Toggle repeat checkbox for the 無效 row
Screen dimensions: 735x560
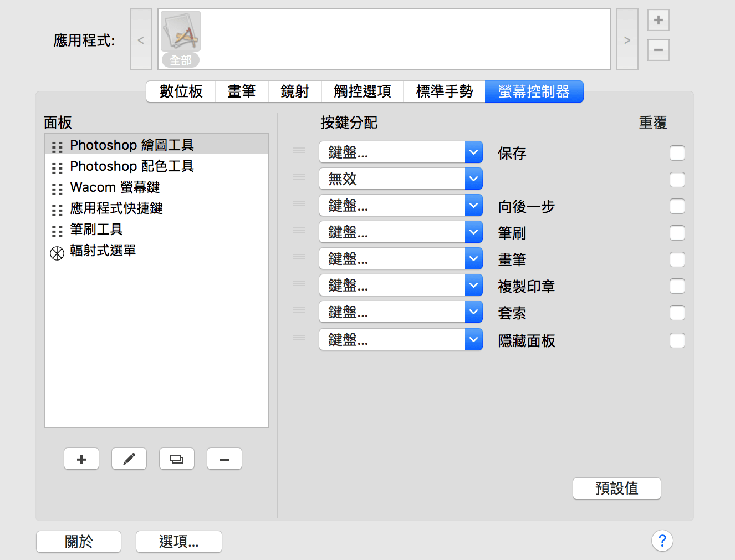tap(677, 180)
